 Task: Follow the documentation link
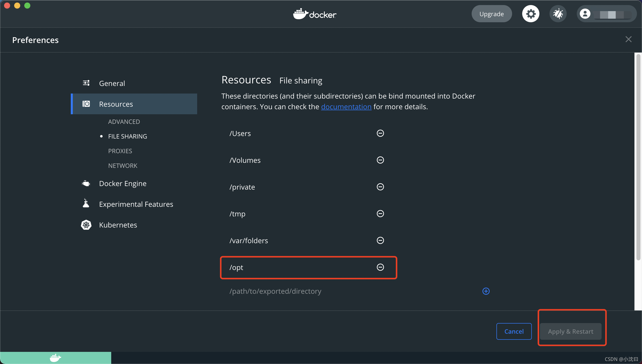click(346, 107)
